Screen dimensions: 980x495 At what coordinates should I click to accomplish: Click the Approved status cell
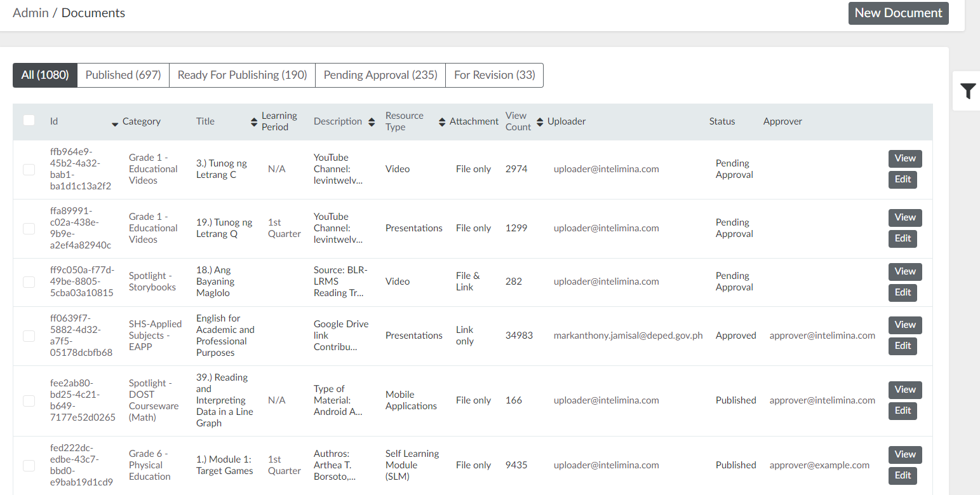point(736,336)
